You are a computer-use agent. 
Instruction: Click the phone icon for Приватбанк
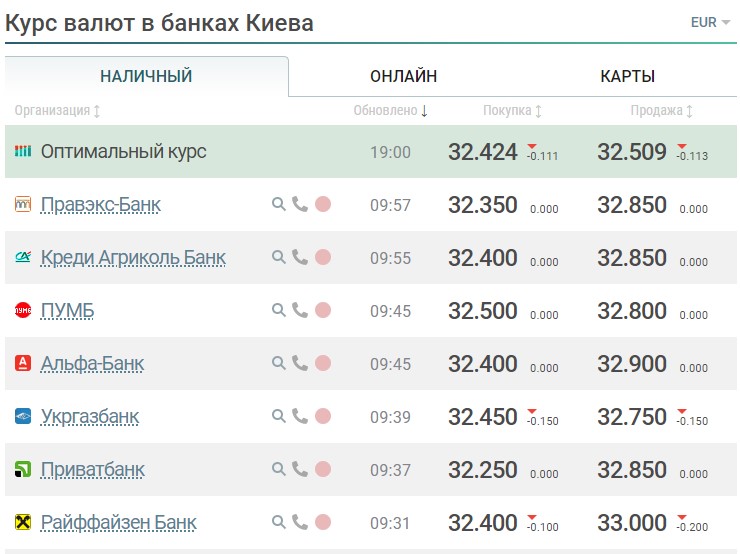[300, 469]
